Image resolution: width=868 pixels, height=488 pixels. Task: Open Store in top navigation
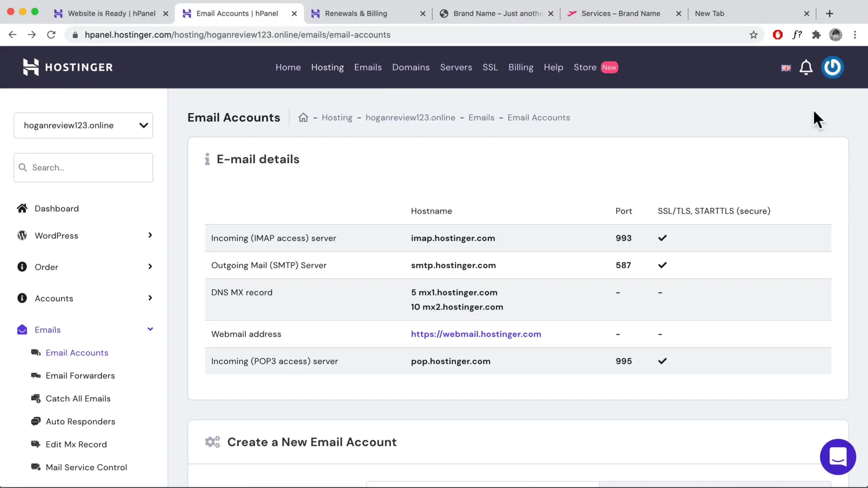[x=585, y=67]
